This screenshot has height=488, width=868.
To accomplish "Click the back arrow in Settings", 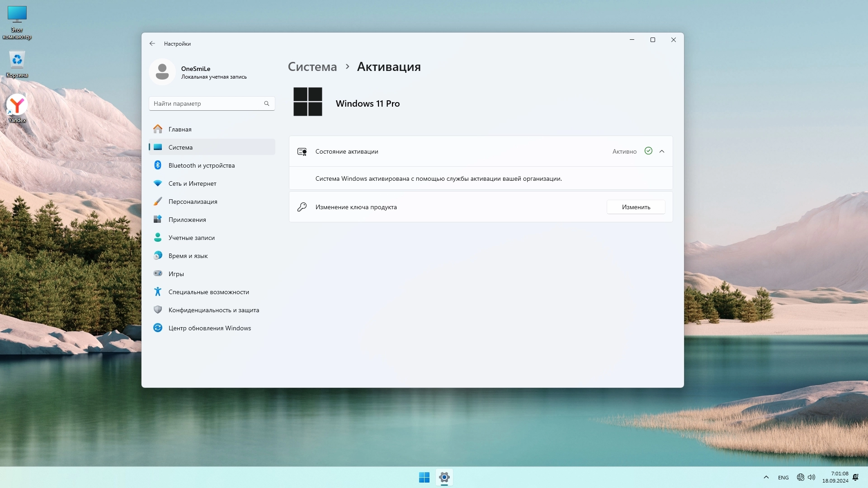I will tap(152, 44).
